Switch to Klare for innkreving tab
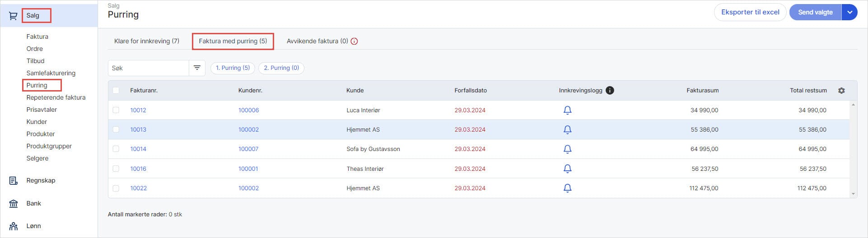 point(147,41)
